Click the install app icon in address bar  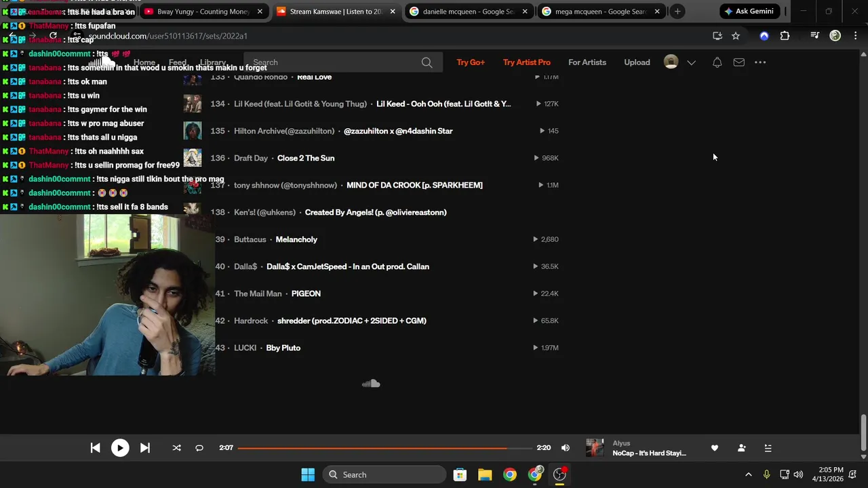[x=717, y=36]
